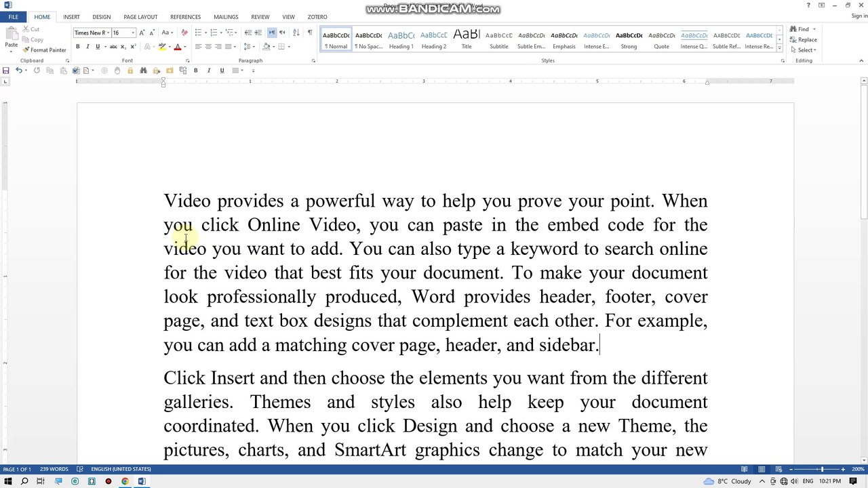Click the 200% zoom level indicator
The image size is (868, 488).
pyautogui.click(x=857, y=469)
